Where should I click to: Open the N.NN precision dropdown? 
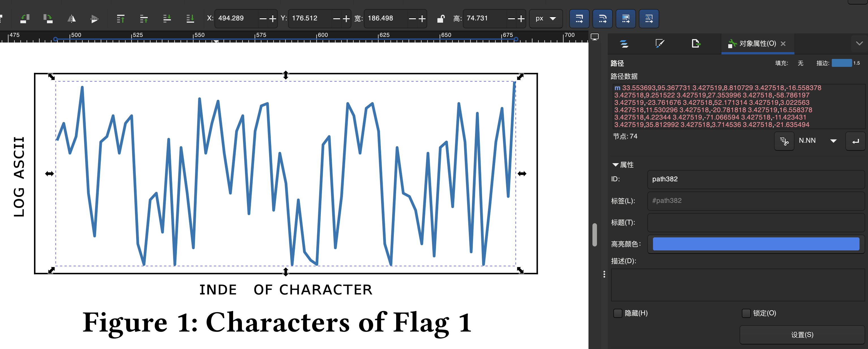point(818,141)
